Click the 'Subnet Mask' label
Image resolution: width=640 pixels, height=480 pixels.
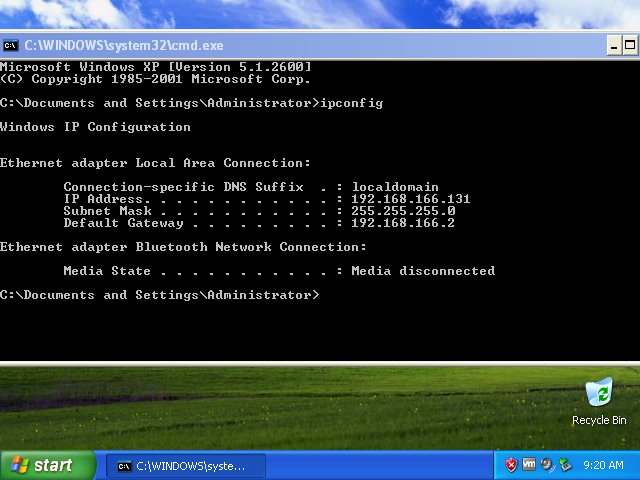click(x=107, y=211)
